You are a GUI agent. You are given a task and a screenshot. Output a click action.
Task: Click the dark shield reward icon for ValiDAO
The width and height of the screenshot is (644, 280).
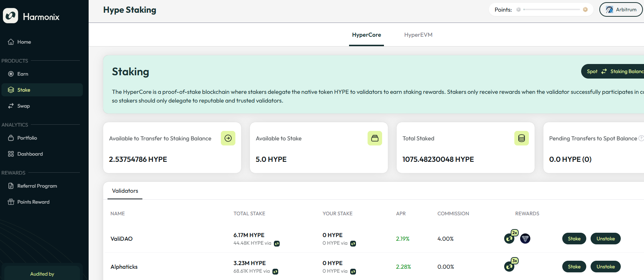pyautogui.click(x=525, y=239)
